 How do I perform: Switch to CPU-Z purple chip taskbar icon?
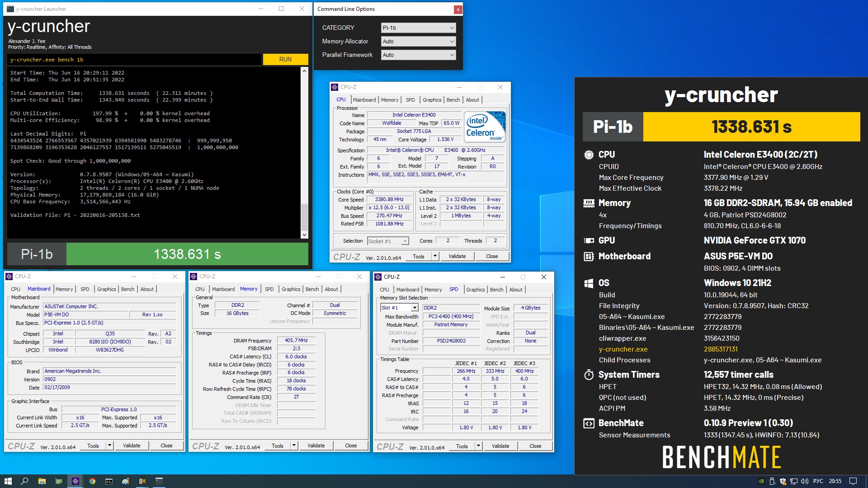pyautogui.click(x=75, y=481)
